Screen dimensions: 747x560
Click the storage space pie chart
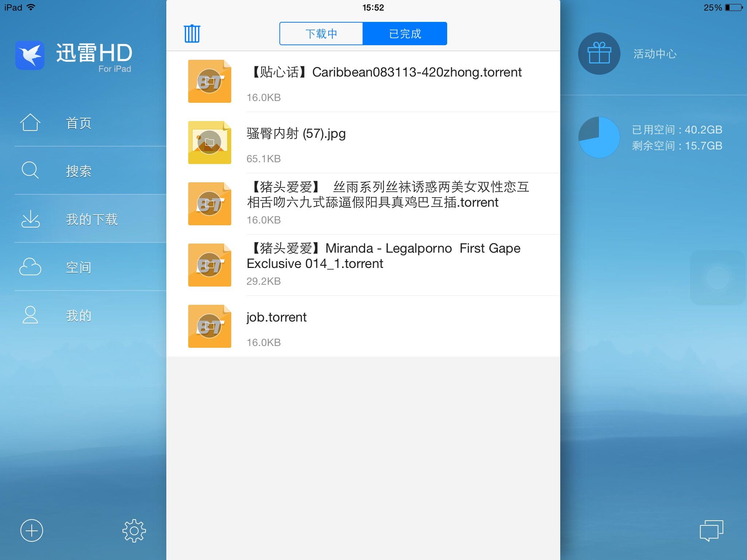click(x=599, y=137)
